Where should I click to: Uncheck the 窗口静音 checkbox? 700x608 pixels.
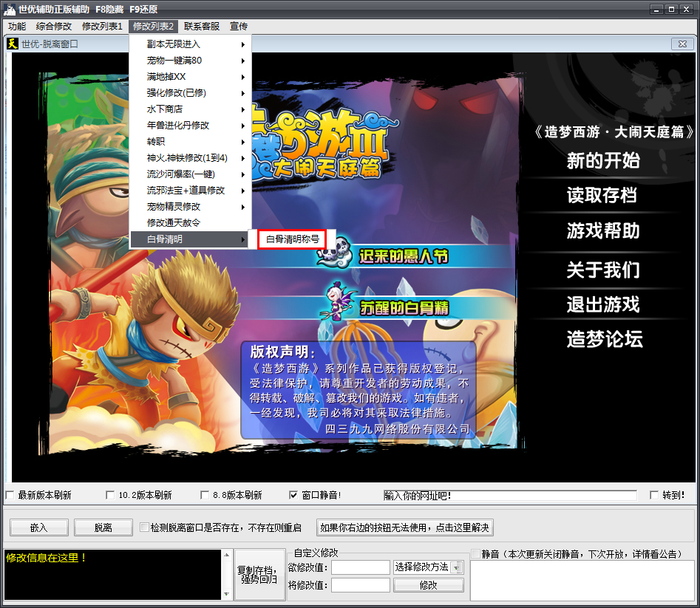click(293, 495)
